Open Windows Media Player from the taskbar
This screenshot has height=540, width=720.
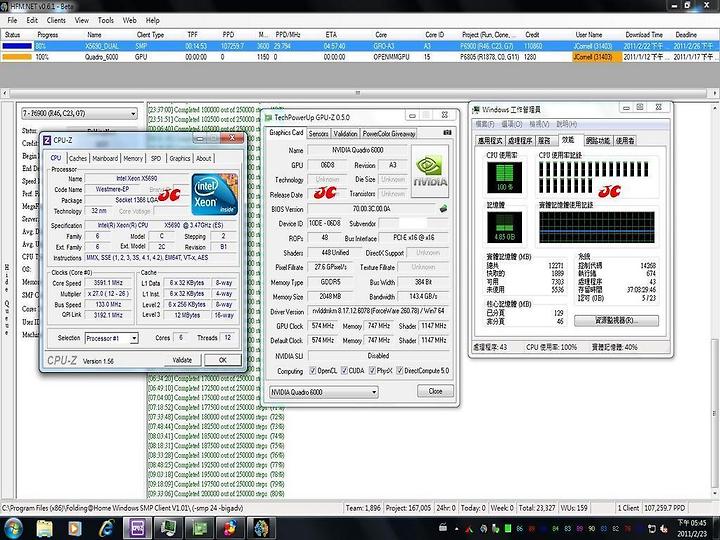point(75,528)
